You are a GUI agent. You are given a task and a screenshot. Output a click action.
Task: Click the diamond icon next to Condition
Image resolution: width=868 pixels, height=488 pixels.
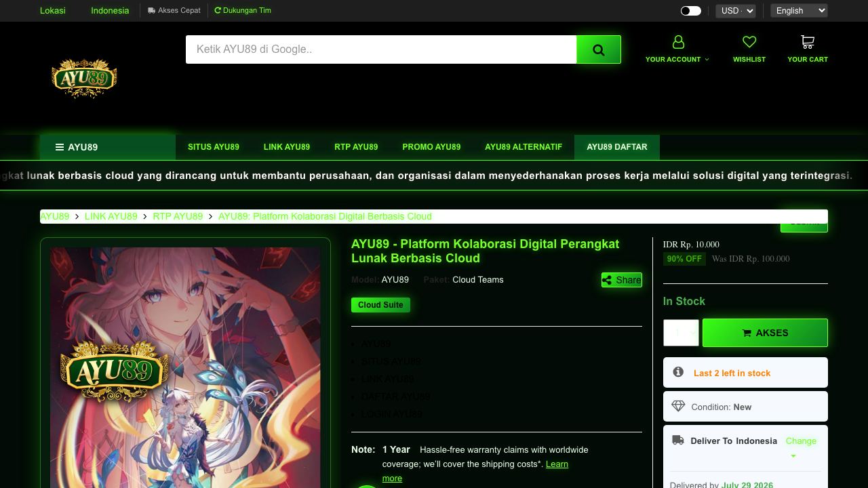[x=678, y=406]
